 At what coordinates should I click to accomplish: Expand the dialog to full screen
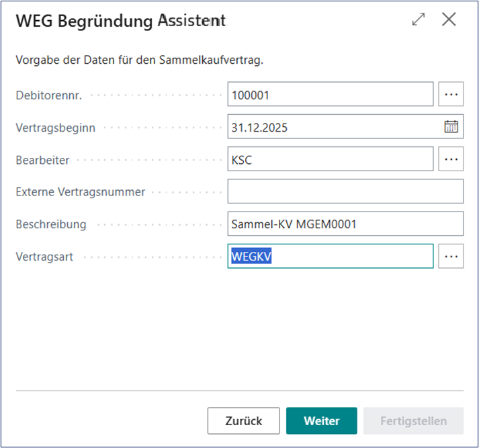(419, 20)
